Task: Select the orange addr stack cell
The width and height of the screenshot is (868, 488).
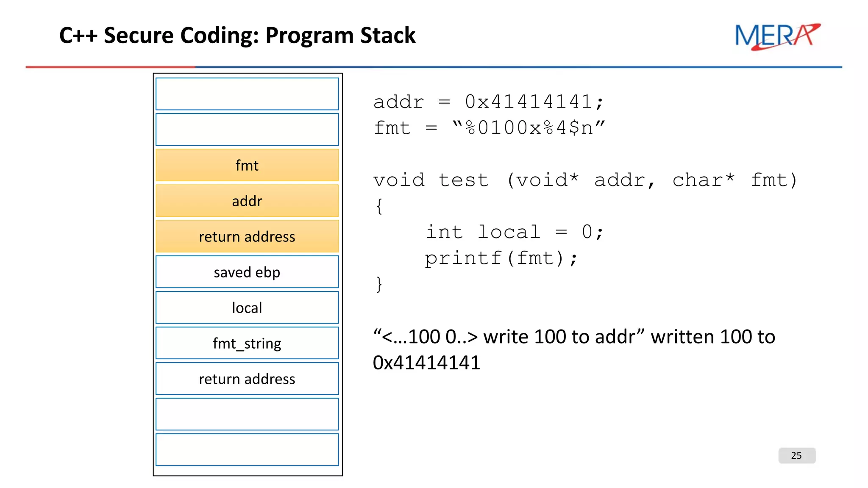Action: (247, 201)
